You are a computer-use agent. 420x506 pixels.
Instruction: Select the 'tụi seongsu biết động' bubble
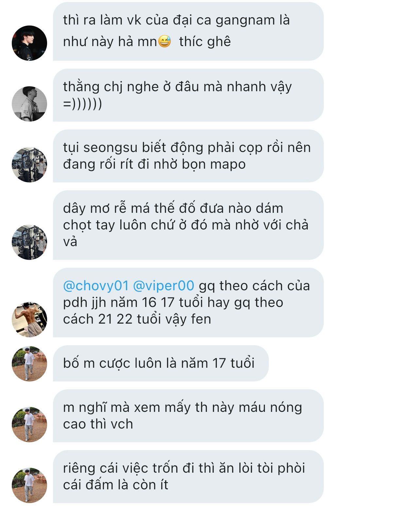pos(188,156)
